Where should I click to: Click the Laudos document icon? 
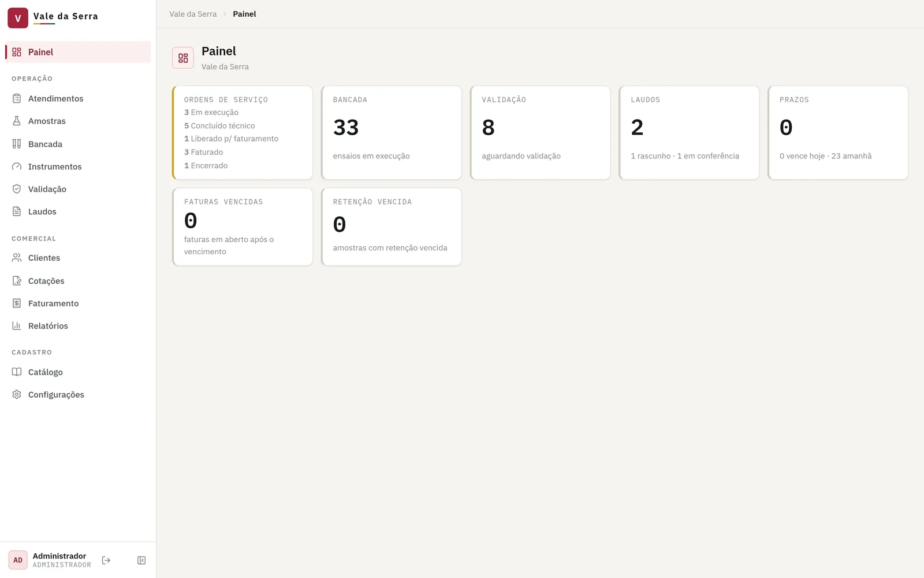point(17,212)
